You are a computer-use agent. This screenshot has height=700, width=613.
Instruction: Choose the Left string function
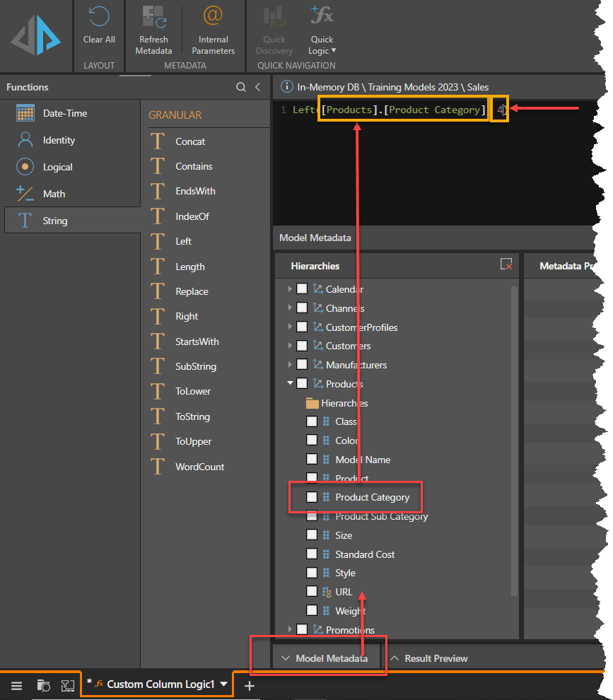[x=183, y=241]
